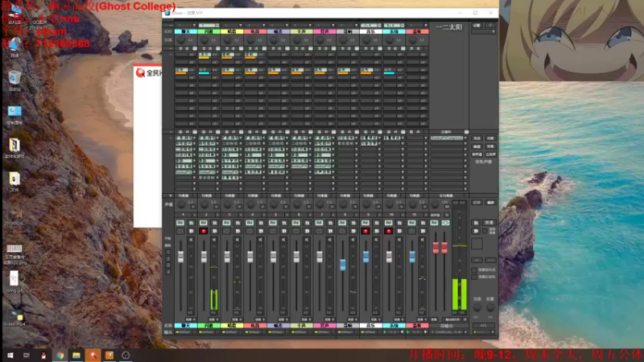Open File Explorer from the taskbar
644x362 pixels.
[x=76, y=355]
